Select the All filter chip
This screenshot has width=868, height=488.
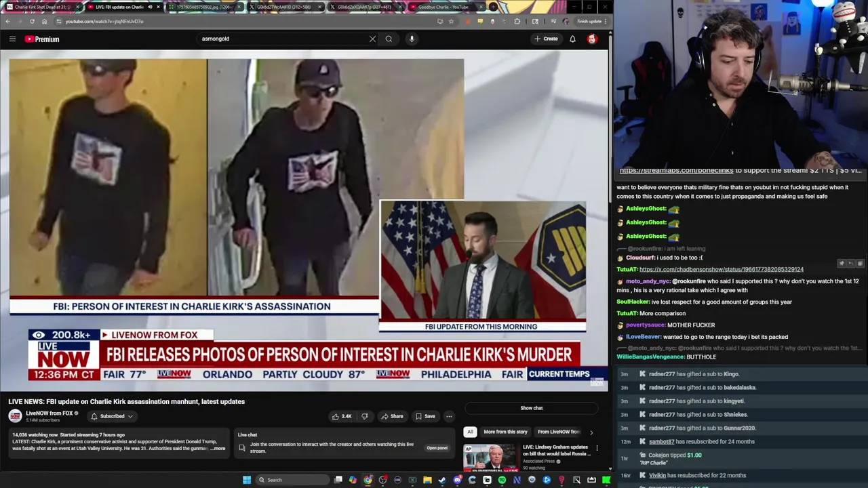[470, 432]
